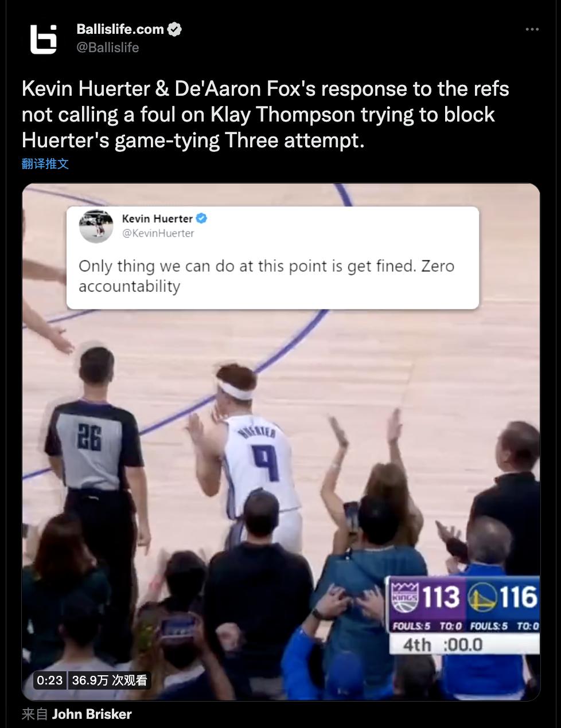The width and height of the screenshot is (561, 728).
Task: Click 翻译推文 to translate the tweet
Action: (45, 164)
